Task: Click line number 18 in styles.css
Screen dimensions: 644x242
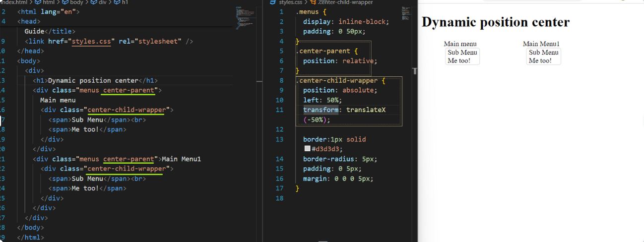Action: point(281,198)
